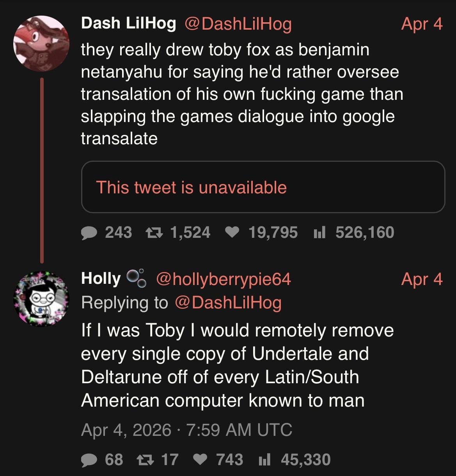The width and height of the screenshot is (456, 476).
Task: Click the heart icon beside 19,795
Action: (x=233, y=233)
